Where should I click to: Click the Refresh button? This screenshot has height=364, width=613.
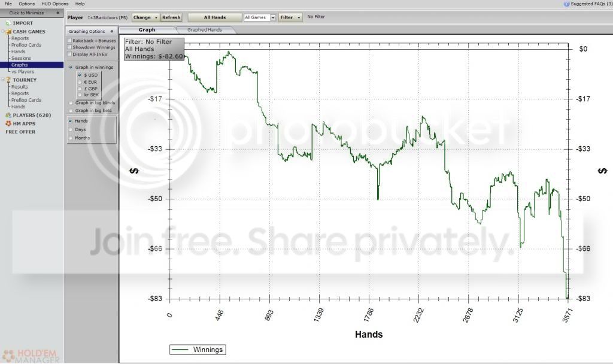coord(171,17)
